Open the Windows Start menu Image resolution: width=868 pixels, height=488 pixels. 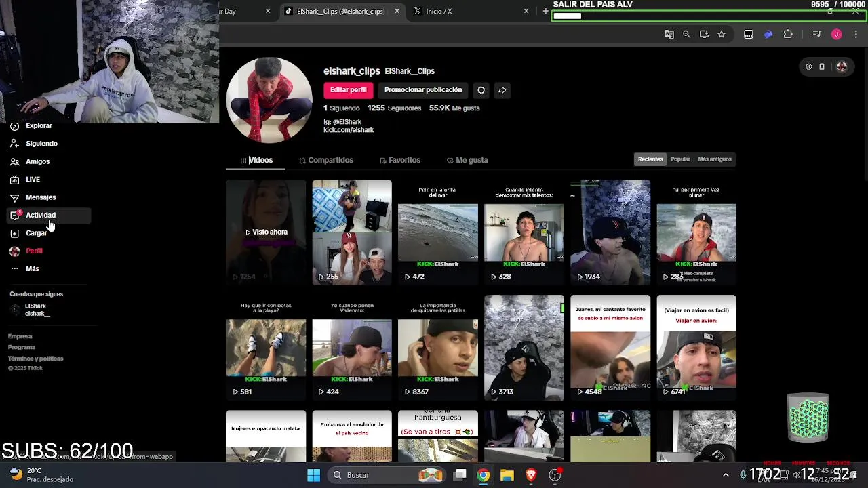[x=313, y=475]
